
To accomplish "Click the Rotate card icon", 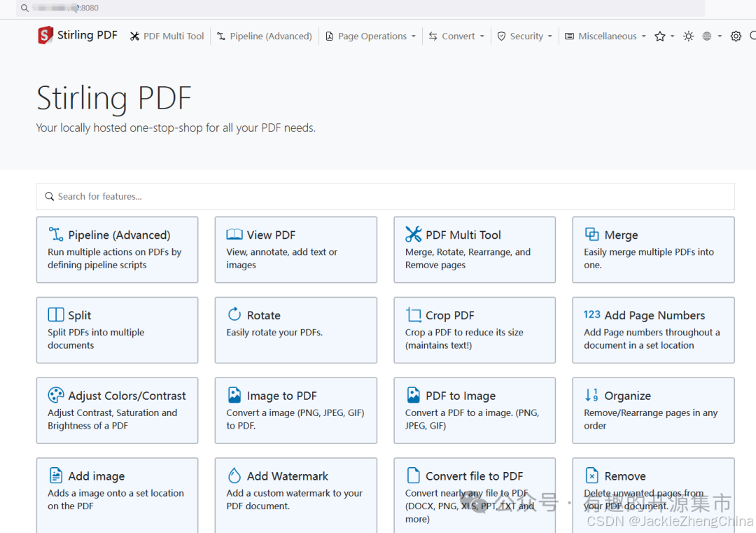I will (x=234, y=314).
